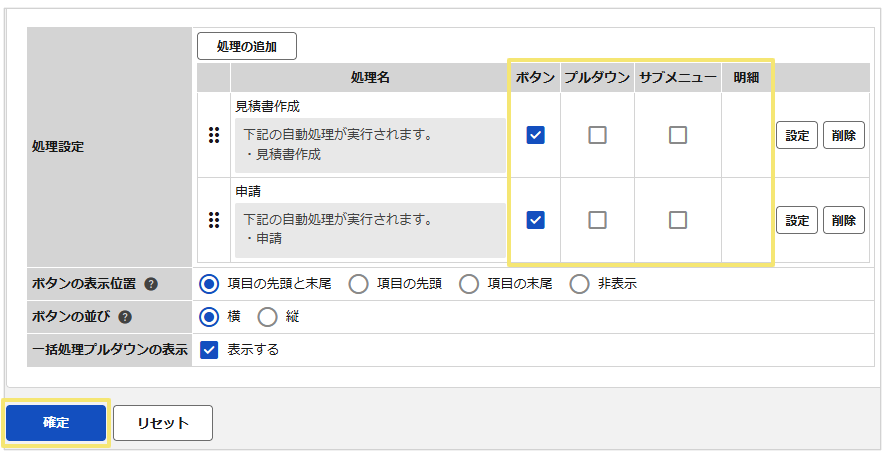
Task: Click ボタン column header
Action: click(535, 78)
